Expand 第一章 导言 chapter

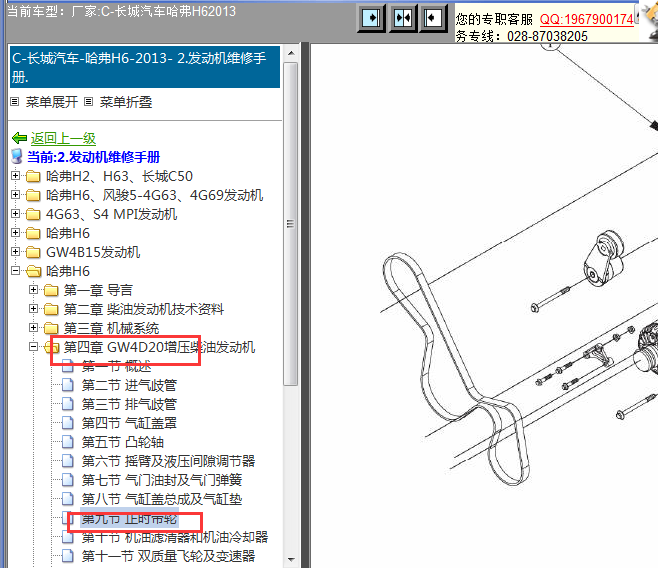point(34,289)
